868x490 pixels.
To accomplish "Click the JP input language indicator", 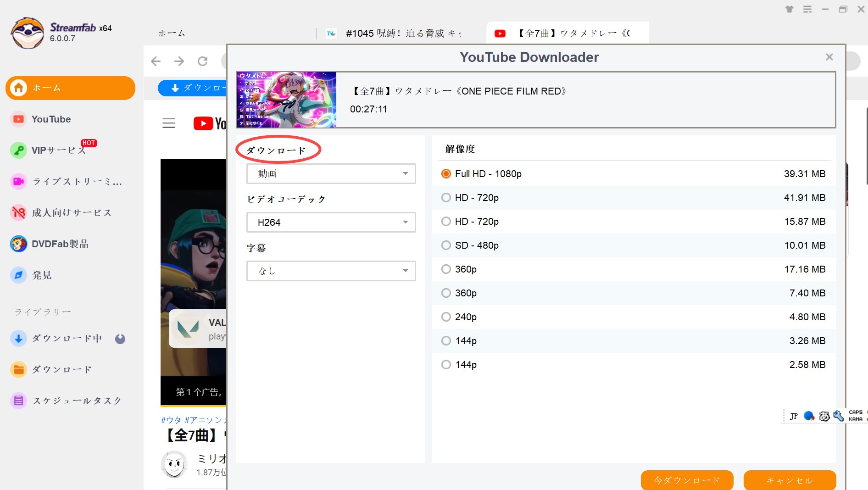I will click(x=794, y=416).
